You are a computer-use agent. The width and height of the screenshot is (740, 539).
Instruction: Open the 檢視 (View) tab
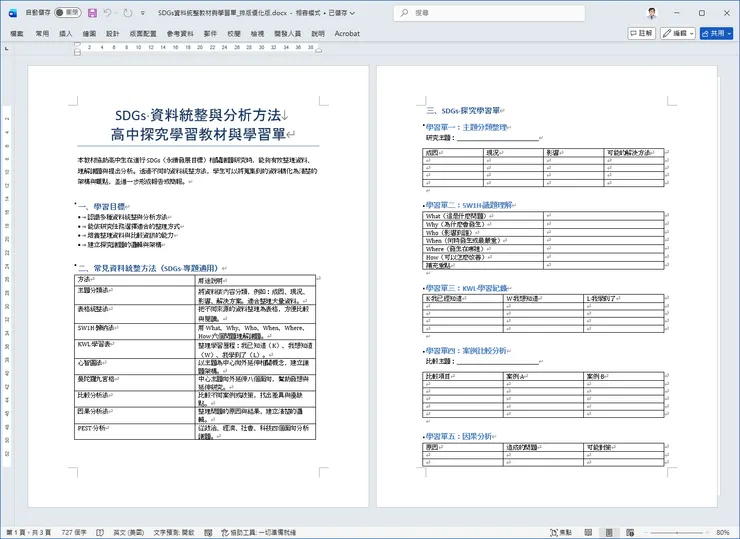[x=257, y=34]
